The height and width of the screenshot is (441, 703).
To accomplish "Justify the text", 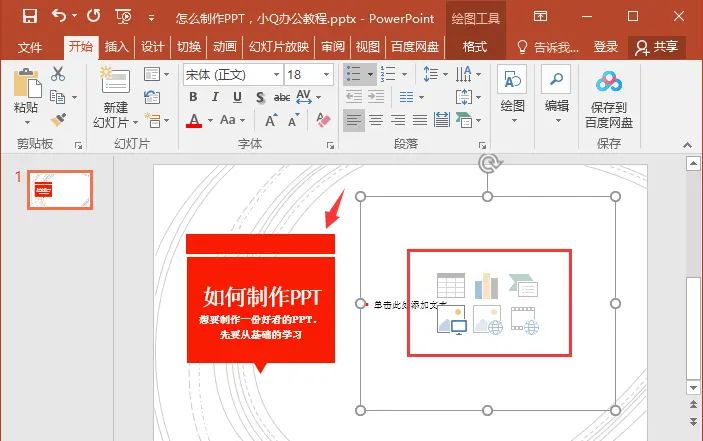I will [x=420, y=120].
